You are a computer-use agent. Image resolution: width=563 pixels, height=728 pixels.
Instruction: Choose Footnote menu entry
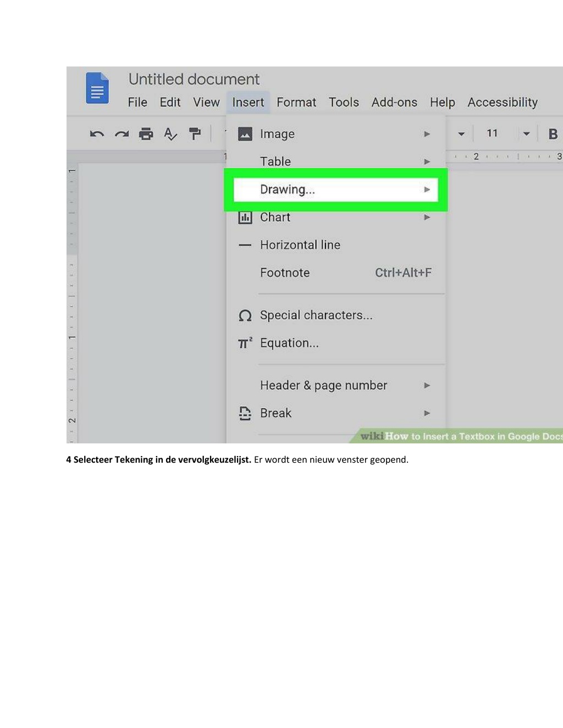[x=335, y=273]
